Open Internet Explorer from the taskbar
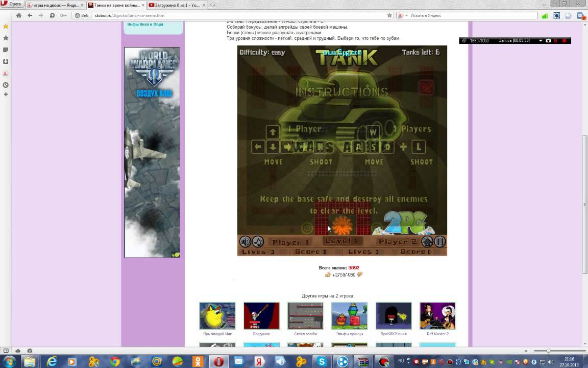This screenshot has height=368, width=588. pos(51,362)
